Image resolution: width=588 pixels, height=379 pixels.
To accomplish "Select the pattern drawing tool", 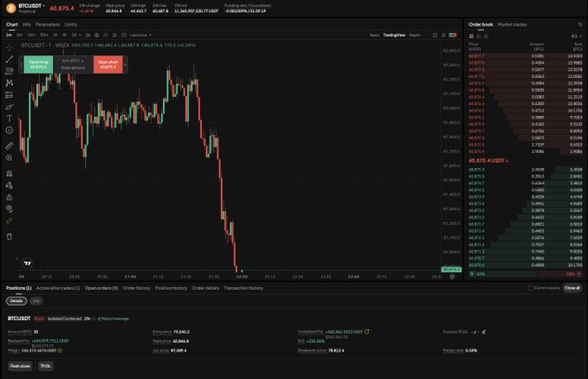I will 10,83.
